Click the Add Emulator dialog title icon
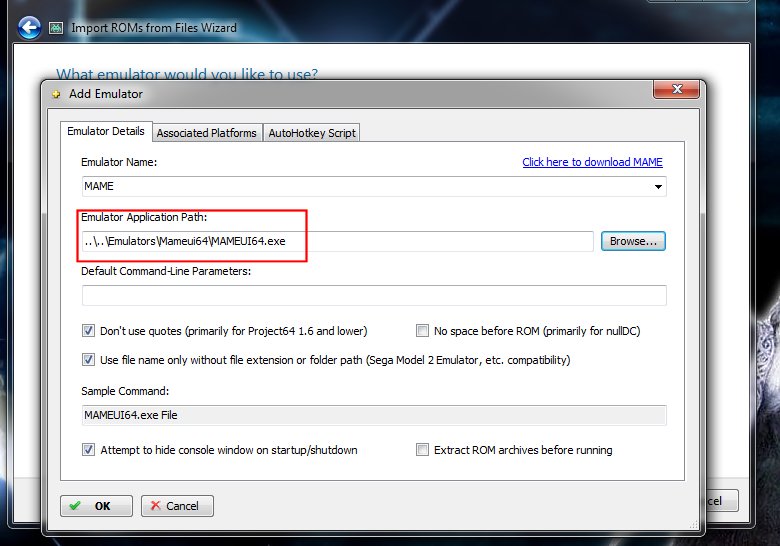This screenshot has width=780, height=546. pyautogui.click(x=56, y=94)
